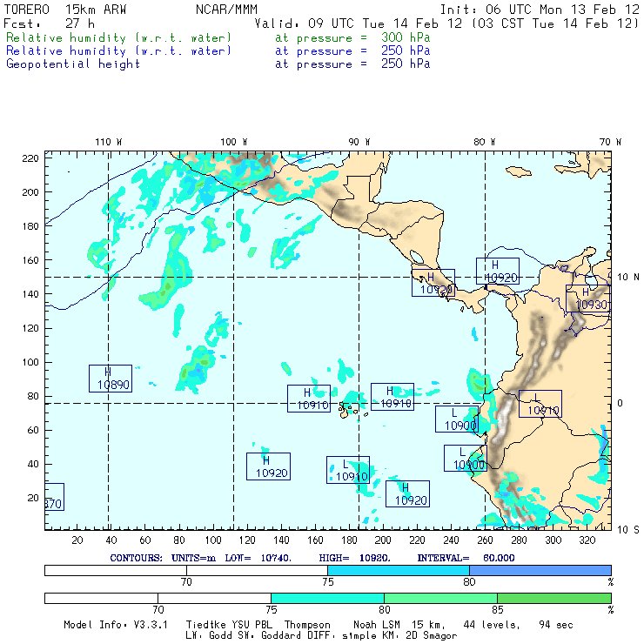Click the 'H 10890' height marker box
The image size is (644, 644).
click(111, 379)
